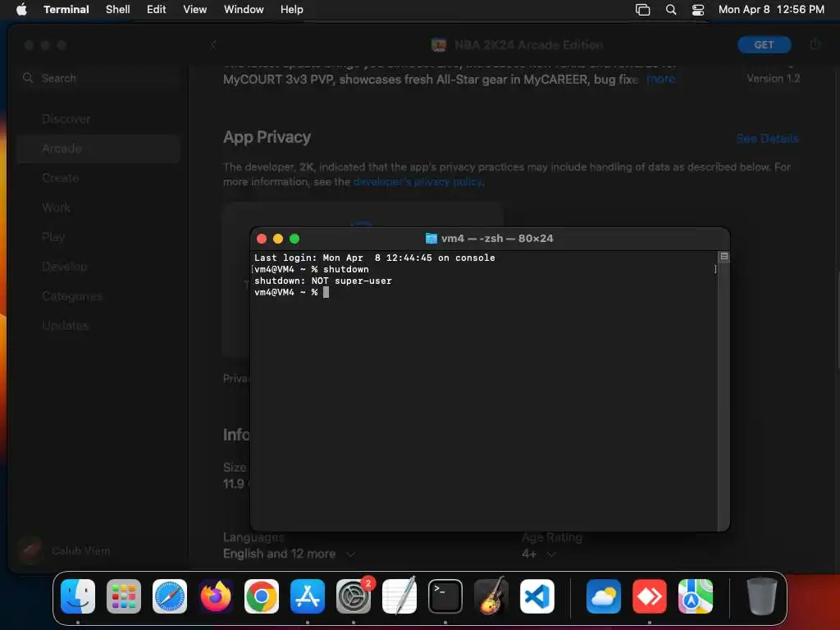Select Work in App Store sidebar
840x630 pixels.
[57, 208]
